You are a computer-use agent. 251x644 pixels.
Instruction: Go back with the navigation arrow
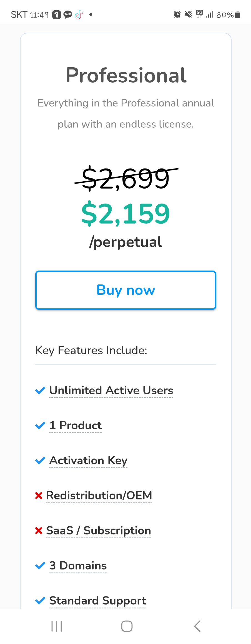(x=197, y=626)
